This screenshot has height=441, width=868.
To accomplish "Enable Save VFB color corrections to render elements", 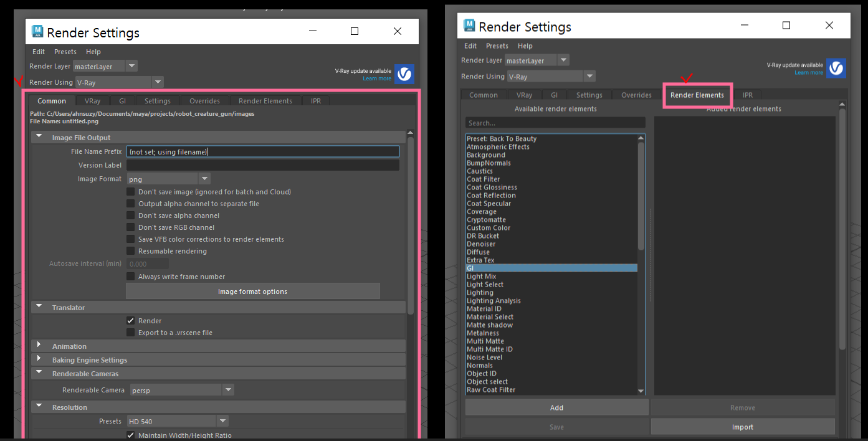I will 131,239.
